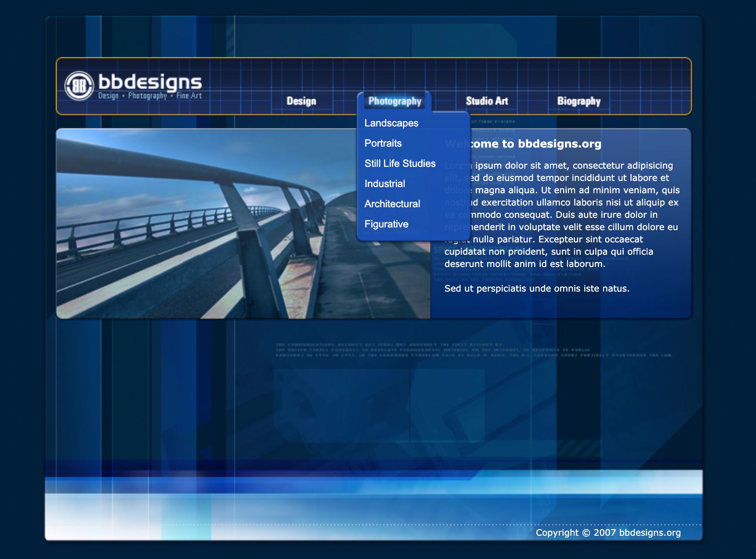This screenshot has width=756, height=559.
Task: Click 'Fine Art' in the logo tagline
Action: [x=189, y=96]
